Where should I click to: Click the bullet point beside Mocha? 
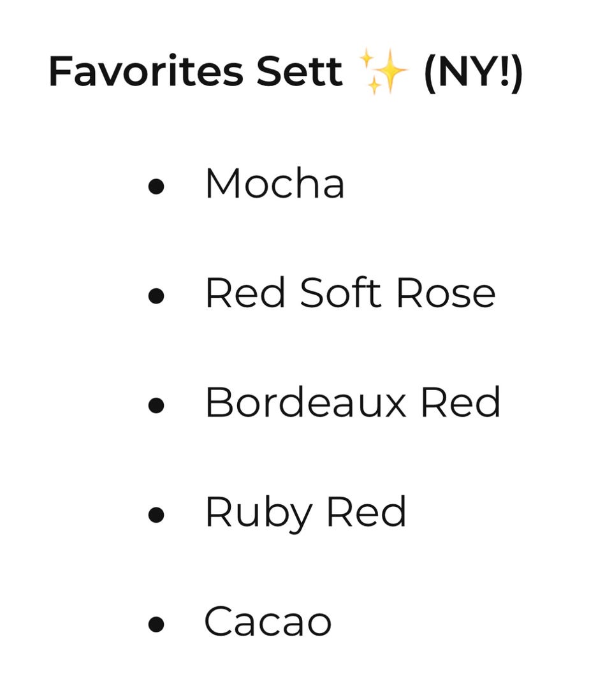pos(156,187)
